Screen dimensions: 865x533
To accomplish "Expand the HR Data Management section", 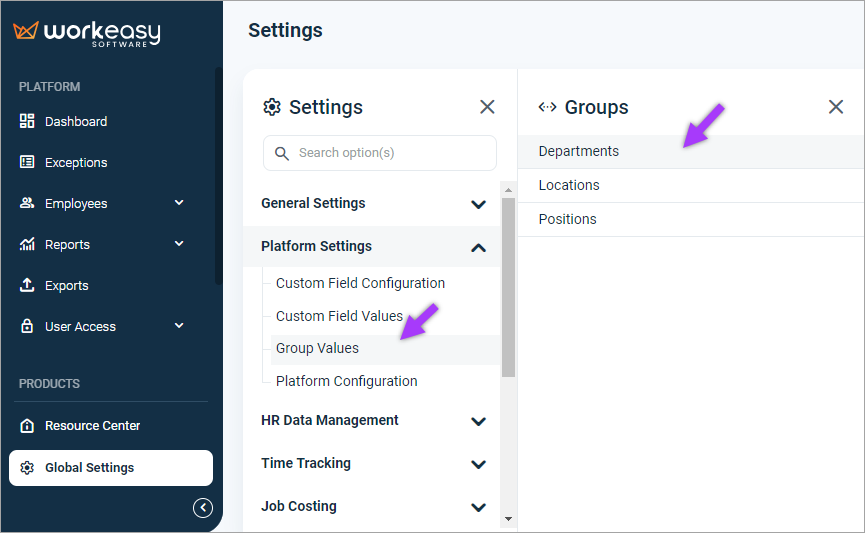I will pos(478,421).
